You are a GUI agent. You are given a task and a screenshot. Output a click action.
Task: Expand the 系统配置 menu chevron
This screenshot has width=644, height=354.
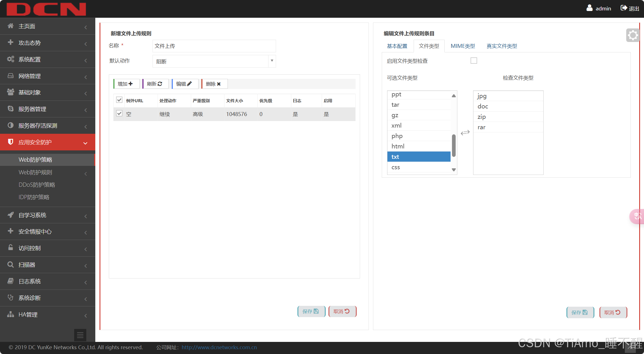pyautogui.click(x=85, y=61)
